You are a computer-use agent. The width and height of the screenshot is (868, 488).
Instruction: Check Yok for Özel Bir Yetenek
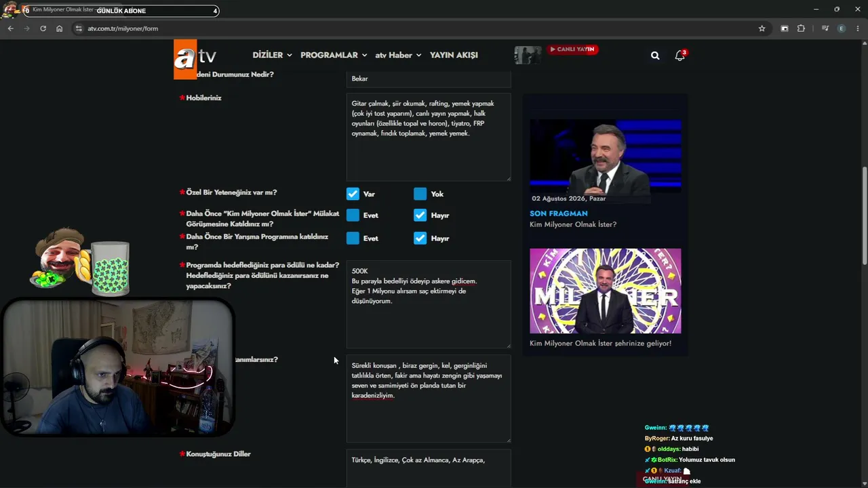coord(420,194)
